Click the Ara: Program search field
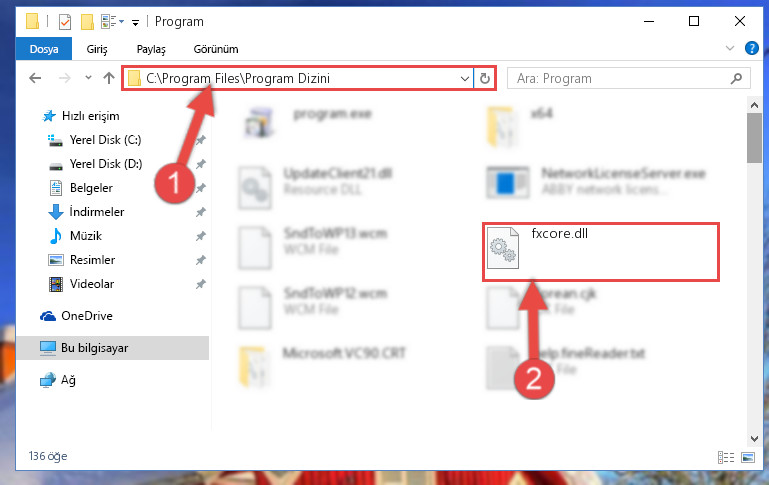 [618, 78]
